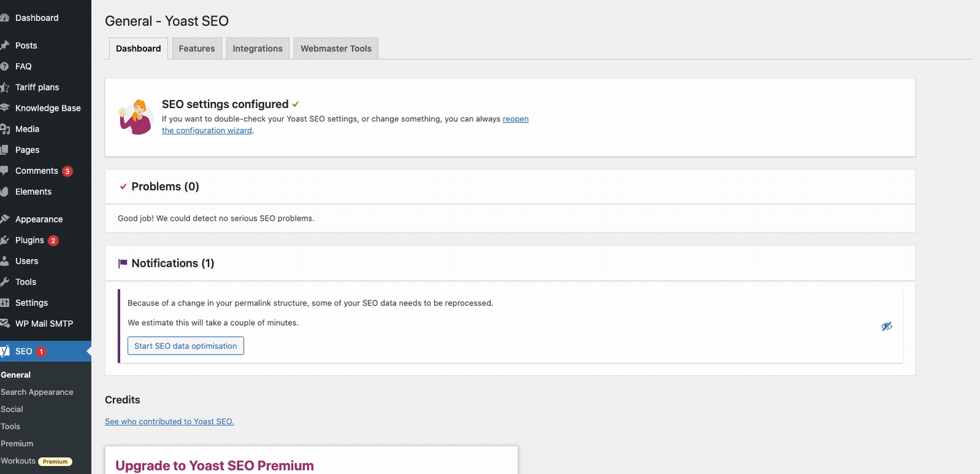Open General under the SEO menu

coord(16,375)
